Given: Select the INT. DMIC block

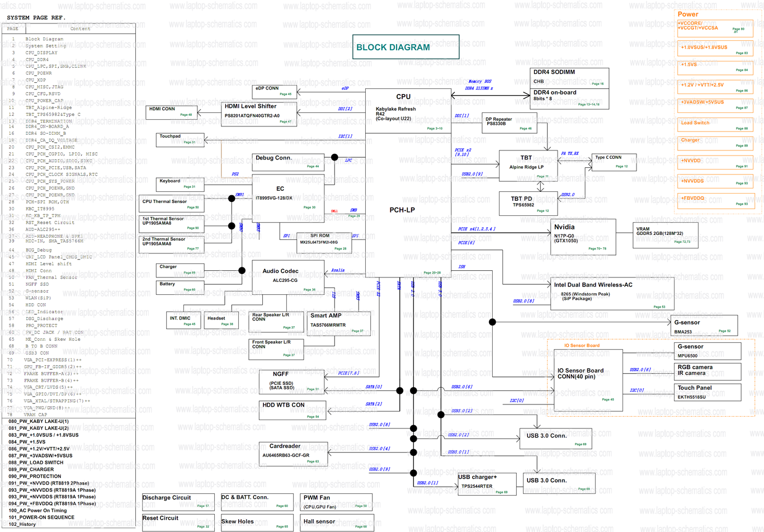Looking at the screenshot, I should pyautogui.click(x=183, y=321).
